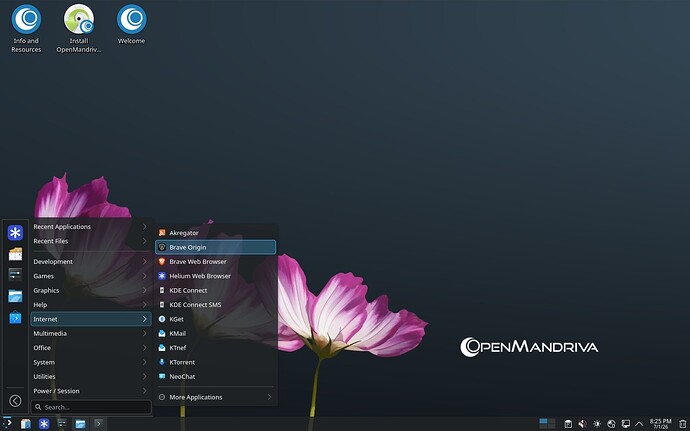
Task: Expand the Games category
Action: point(91,276)
